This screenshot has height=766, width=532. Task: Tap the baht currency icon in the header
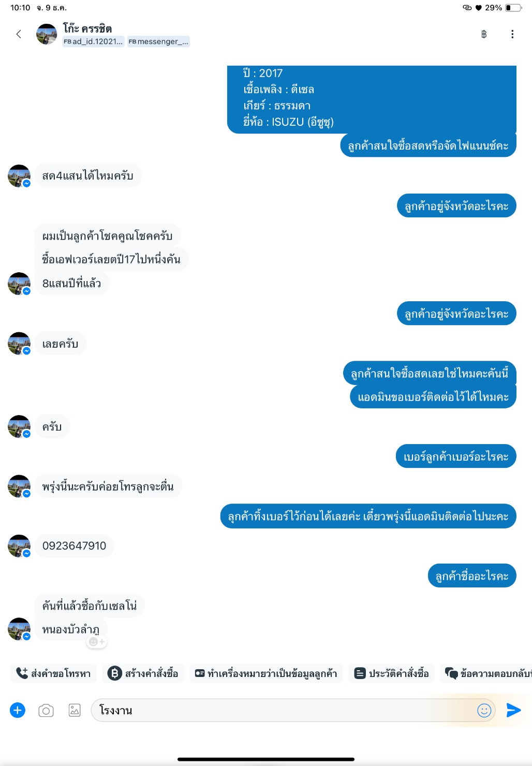[x=484, y=34]
